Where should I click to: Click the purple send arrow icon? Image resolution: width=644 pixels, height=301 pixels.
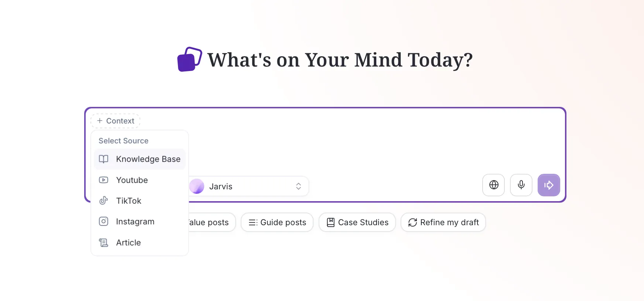(x=549, y=185)
